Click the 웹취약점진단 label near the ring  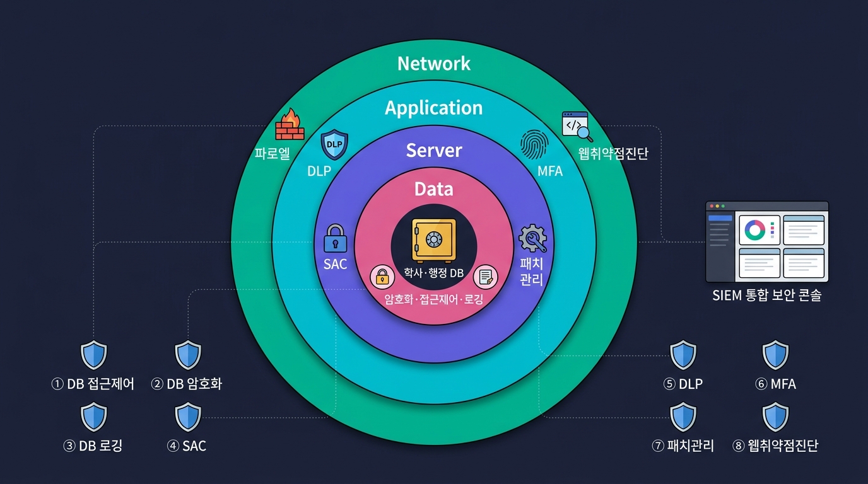point(613,153)
